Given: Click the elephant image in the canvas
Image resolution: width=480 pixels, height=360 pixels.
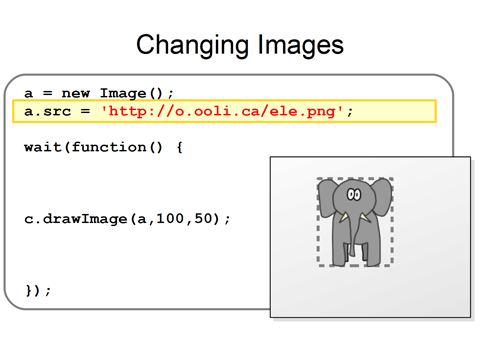Looking at the screenshot, I should 355,222.
